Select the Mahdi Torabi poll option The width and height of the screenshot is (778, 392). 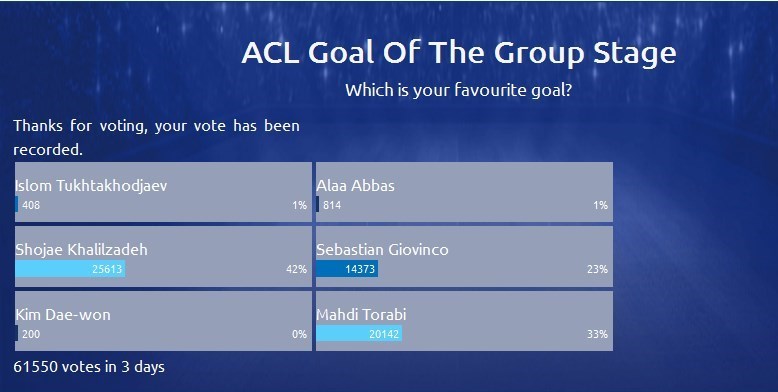tap(464, 321)
